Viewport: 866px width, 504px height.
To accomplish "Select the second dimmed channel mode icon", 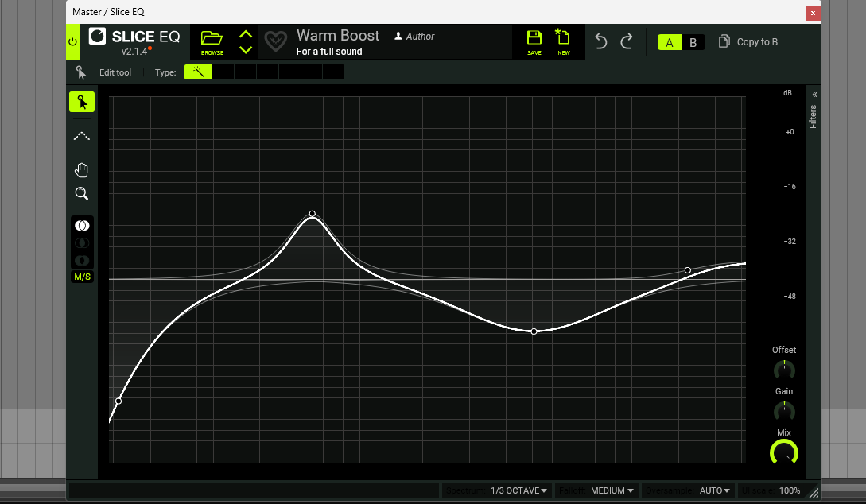I will pyautogui.click(x=82, y=243).
